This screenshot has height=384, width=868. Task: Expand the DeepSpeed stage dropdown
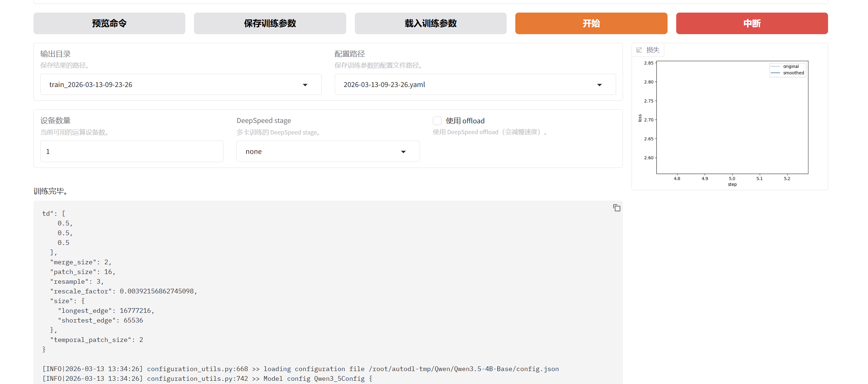(403, 152)
